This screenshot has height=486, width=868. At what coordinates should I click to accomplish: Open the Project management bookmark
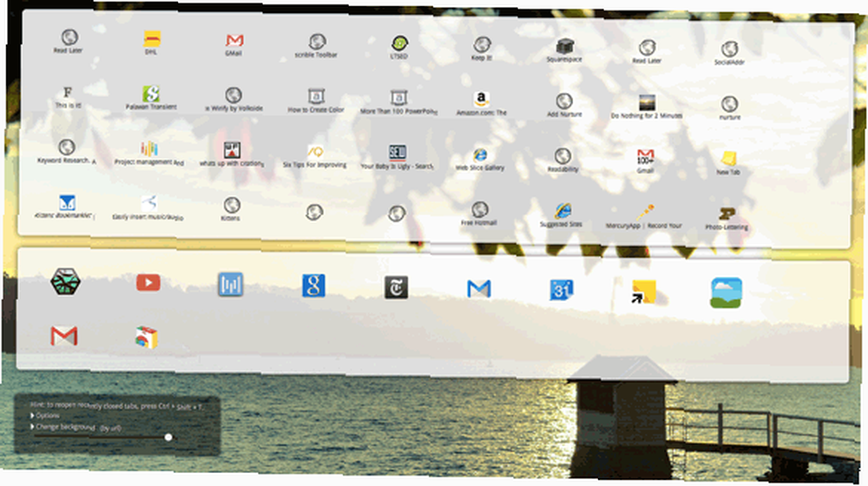click(x=149, y=154)
